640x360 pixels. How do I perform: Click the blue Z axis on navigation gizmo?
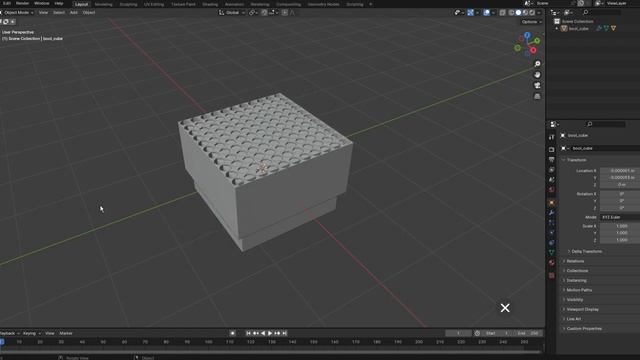pos(527,36)
